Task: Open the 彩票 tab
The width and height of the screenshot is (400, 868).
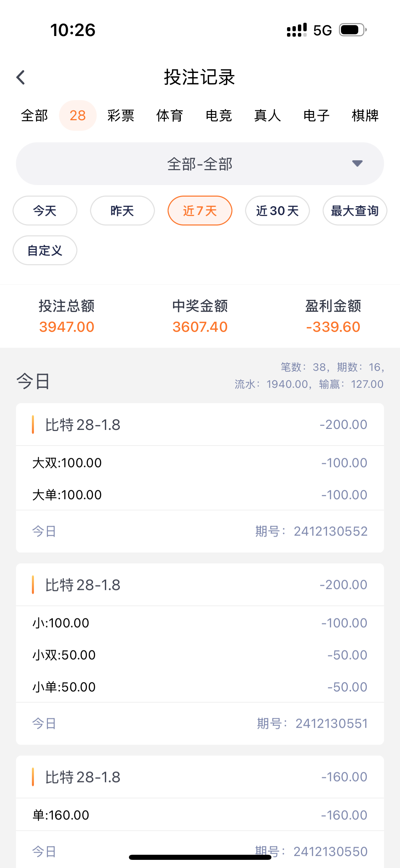Action: tap(121, 115)
